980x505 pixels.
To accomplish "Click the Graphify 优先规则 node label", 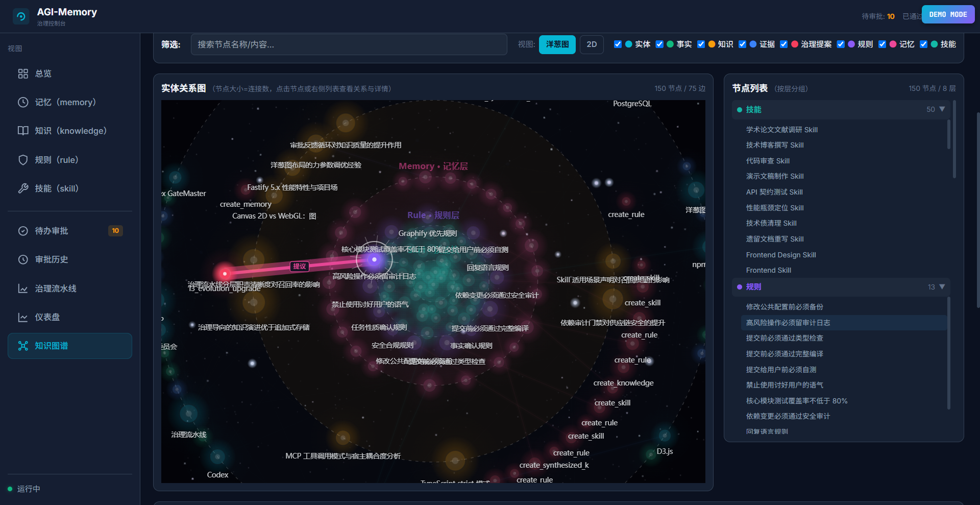I will pyautogui.click(x=428, y=233).
